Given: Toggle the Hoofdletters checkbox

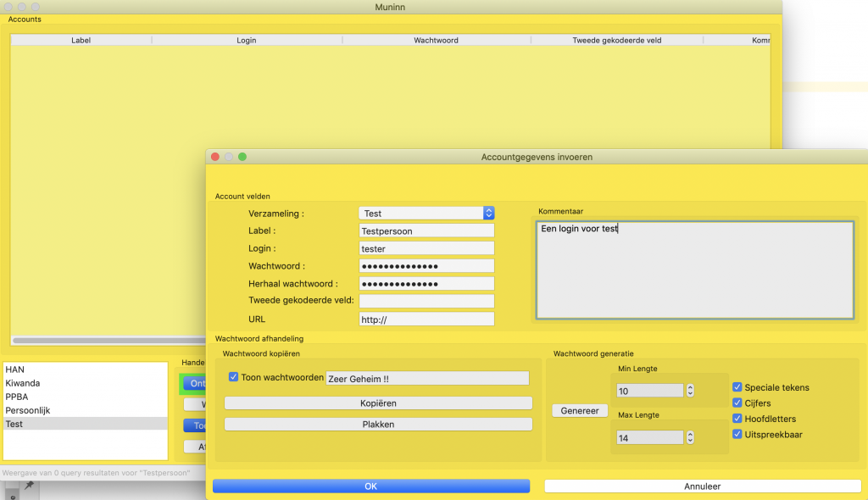Looking at the screenshot, I should click(737, 419).
